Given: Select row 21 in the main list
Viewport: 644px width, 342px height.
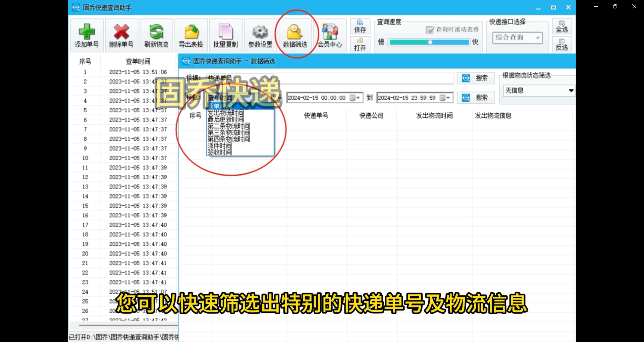Looking at the screenshot, I should coord(124,263).
